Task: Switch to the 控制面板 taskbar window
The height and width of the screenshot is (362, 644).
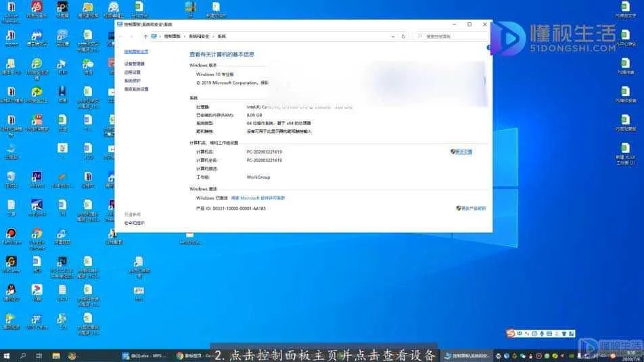Action: click(467, 356)
